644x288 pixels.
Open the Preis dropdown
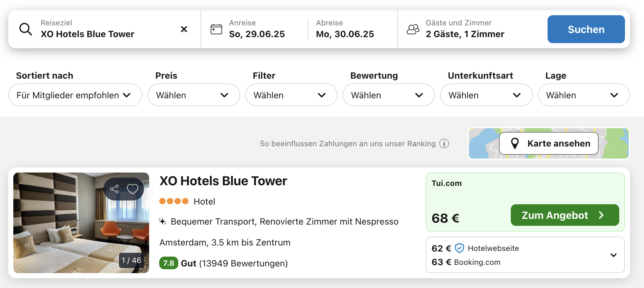pos(194,95)
